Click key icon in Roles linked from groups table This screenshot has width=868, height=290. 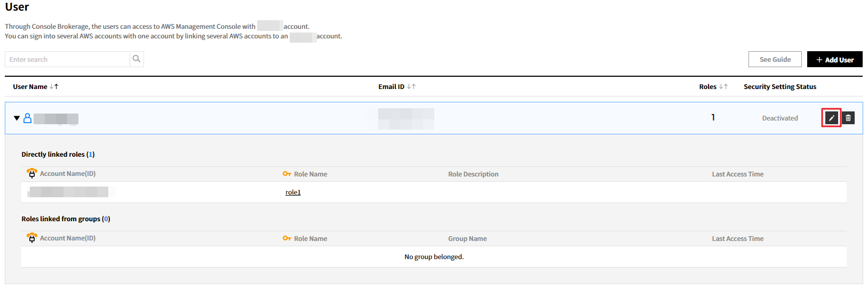287,238
